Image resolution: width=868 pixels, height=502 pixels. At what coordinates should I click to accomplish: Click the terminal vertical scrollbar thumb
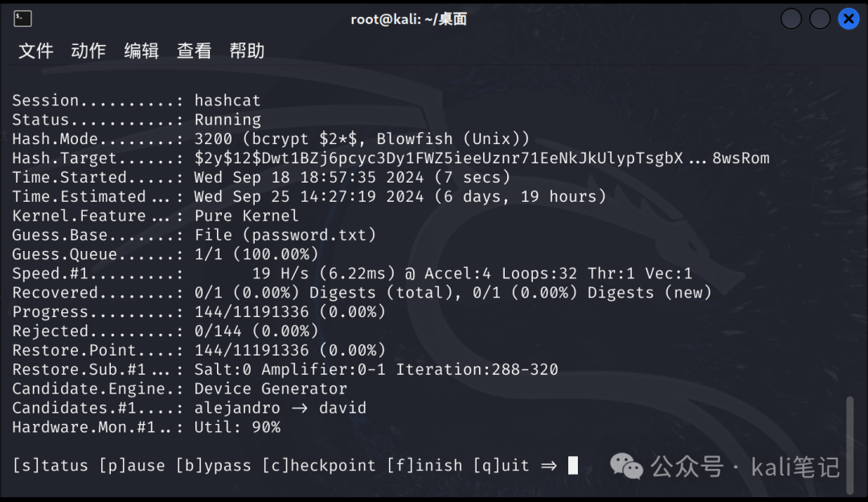[x=850, y=445]
